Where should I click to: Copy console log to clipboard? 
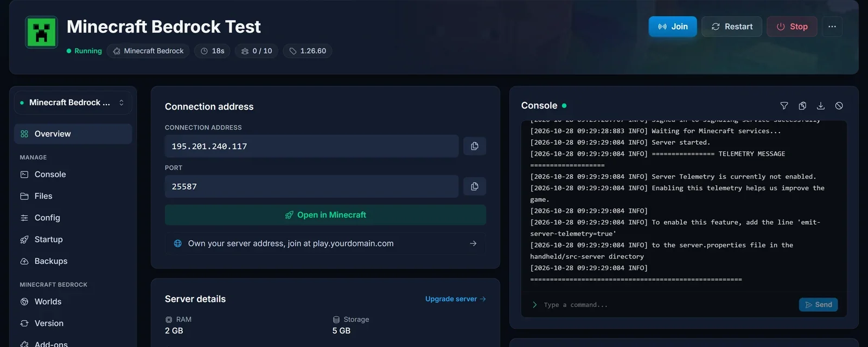(x=802, y=106)
